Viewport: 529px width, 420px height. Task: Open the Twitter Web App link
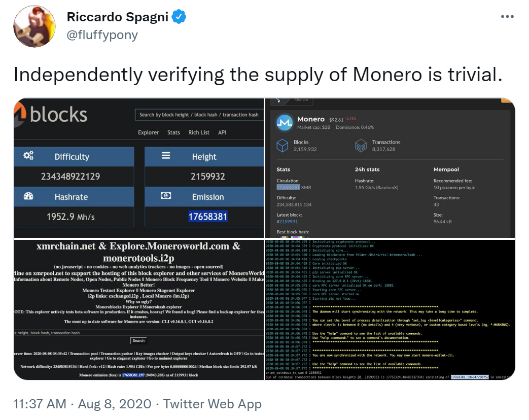coord(213,404)
